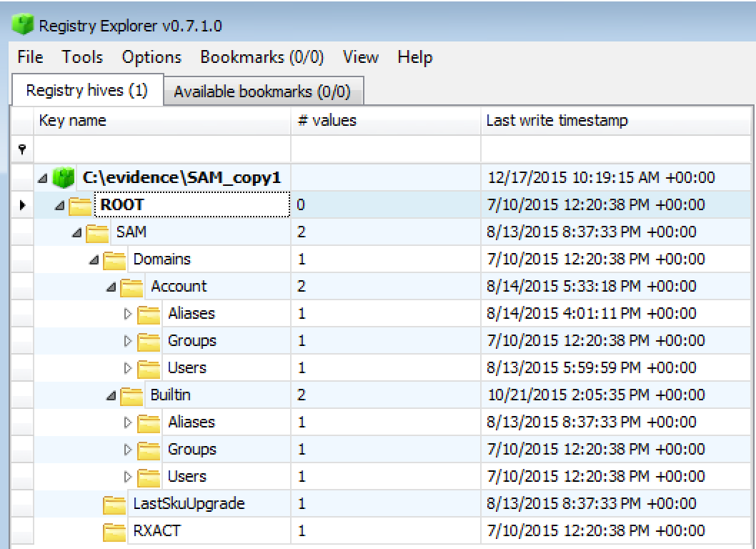This screenshot has width=756, height=549.
Task: Sort by # values column header
Action: [385, 120]
